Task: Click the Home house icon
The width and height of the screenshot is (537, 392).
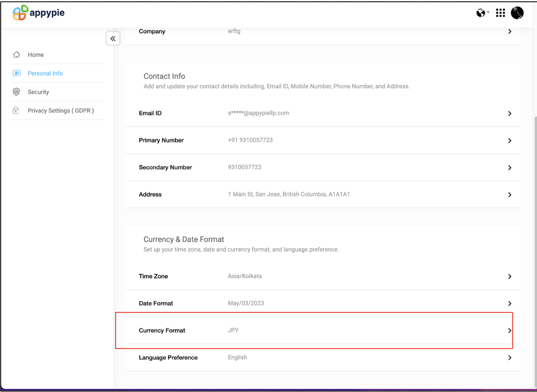Action: (17, 55)
